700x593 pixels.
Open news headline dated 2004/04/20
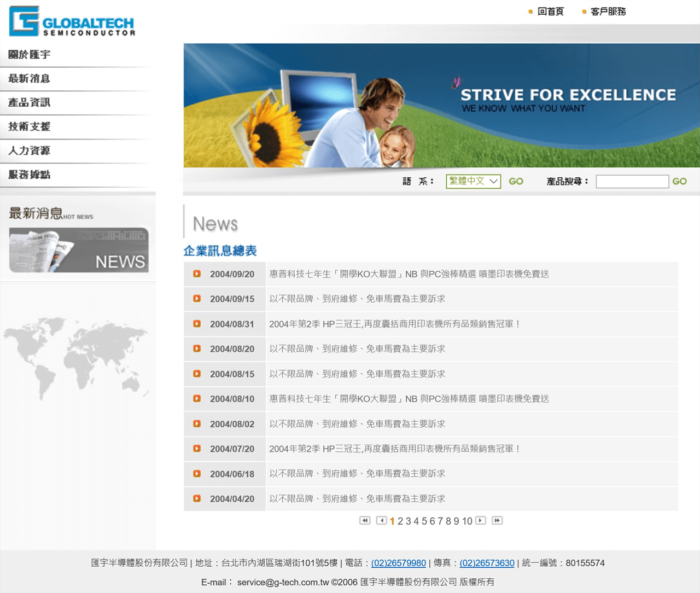(357, 498)
